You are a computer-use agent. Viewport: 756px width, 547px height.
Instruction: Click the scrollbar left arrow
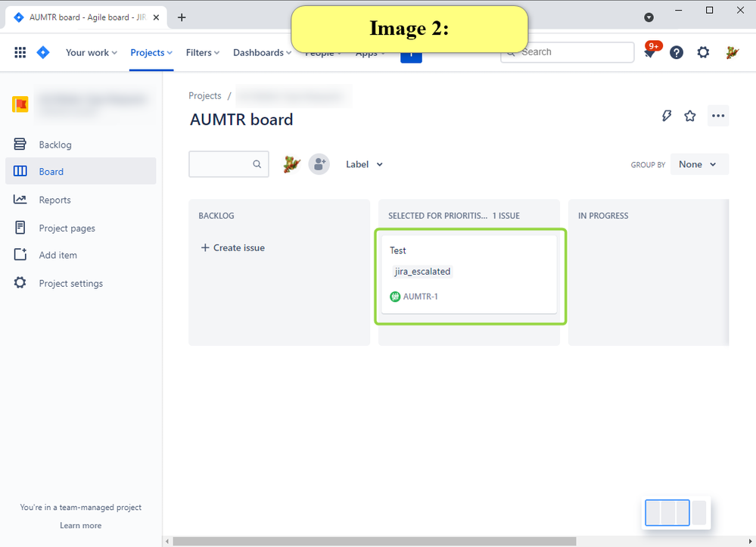pos(167,542)
